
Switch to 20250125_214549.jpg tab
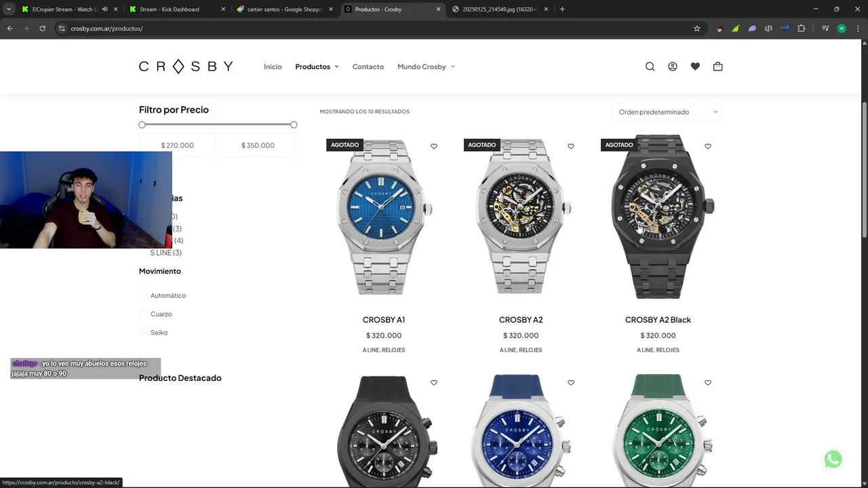tap(499, 9)
